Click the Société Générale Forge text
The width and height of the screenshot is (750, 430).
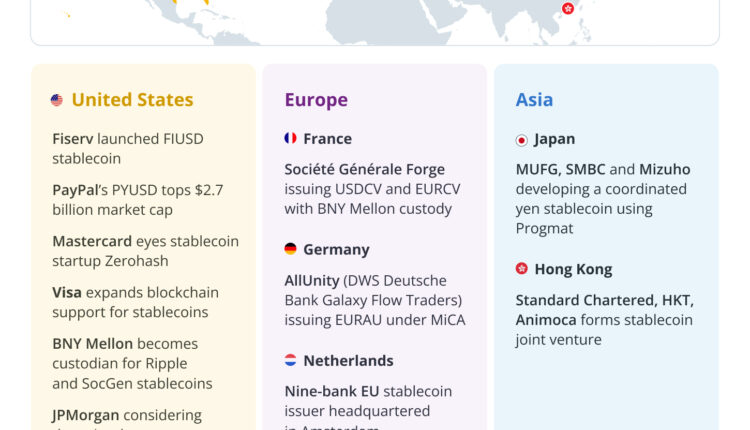[364, 170]
